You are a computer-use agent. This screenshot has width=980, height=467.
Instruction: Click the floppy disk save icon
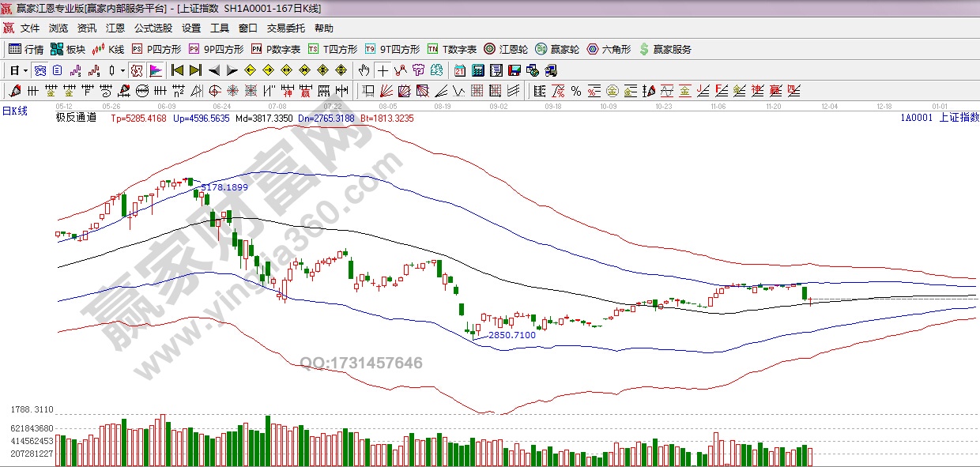click(x=514, y=70)
